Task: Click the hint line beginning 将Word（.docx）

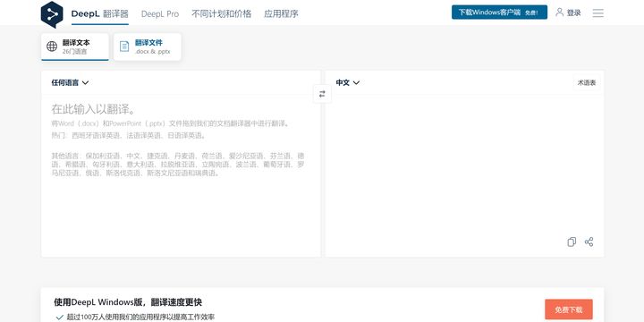Action: click(x=171, y=123)
